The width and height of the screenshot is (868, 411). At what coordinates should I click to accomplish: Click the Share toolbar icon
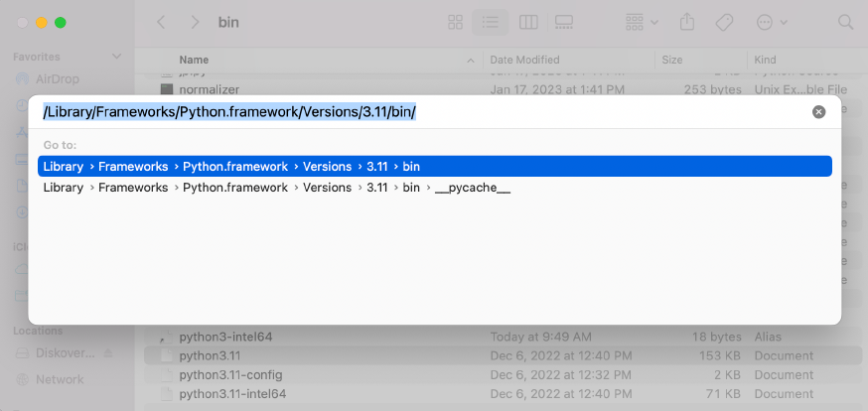coord(687,22)
